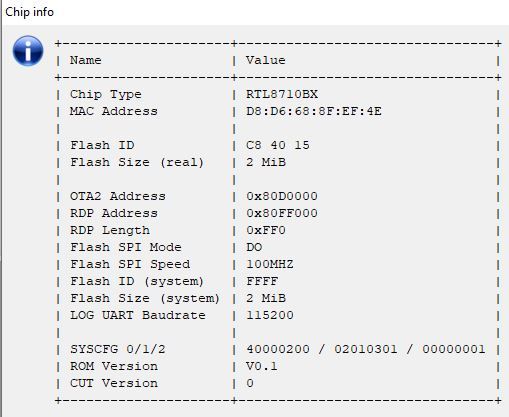Screen dimensions: 509x417
Task: Click the RDP Address value 0x80FF000
Action: (282, 213)
